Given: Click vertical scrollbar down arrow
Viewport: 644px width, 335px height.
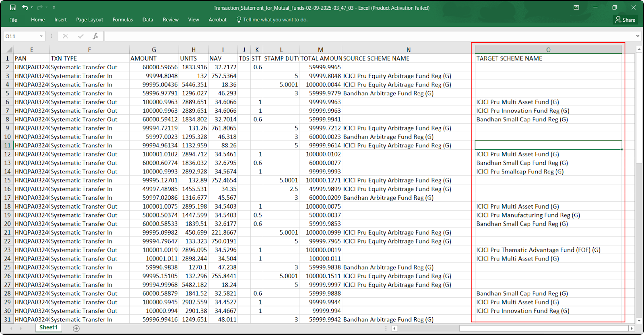Looking at the screenshot, I should point(639,321).
